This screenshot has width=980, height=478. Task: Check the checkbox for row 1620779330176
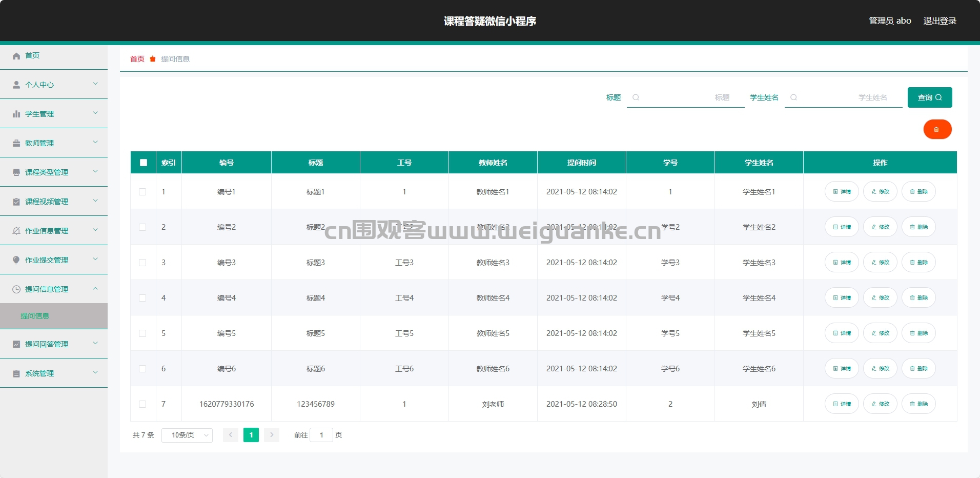[x=142, y=404]
